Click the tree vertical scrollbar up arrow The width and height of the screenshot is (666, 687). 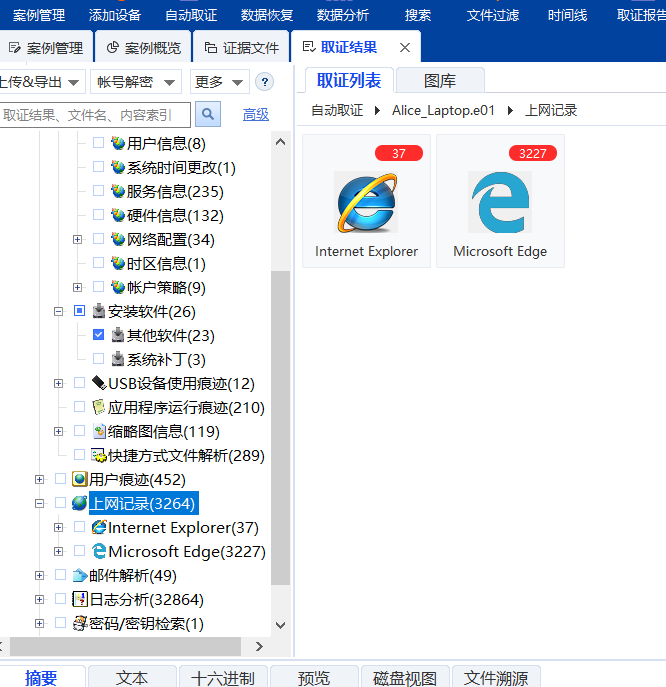click(281, 142)
